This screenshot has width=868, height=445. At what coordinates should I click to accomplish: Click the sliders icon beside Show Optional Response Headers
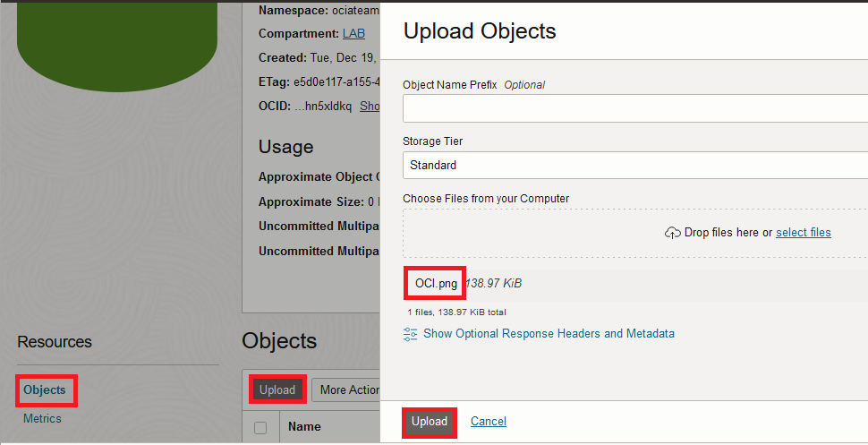coord(411,334)
